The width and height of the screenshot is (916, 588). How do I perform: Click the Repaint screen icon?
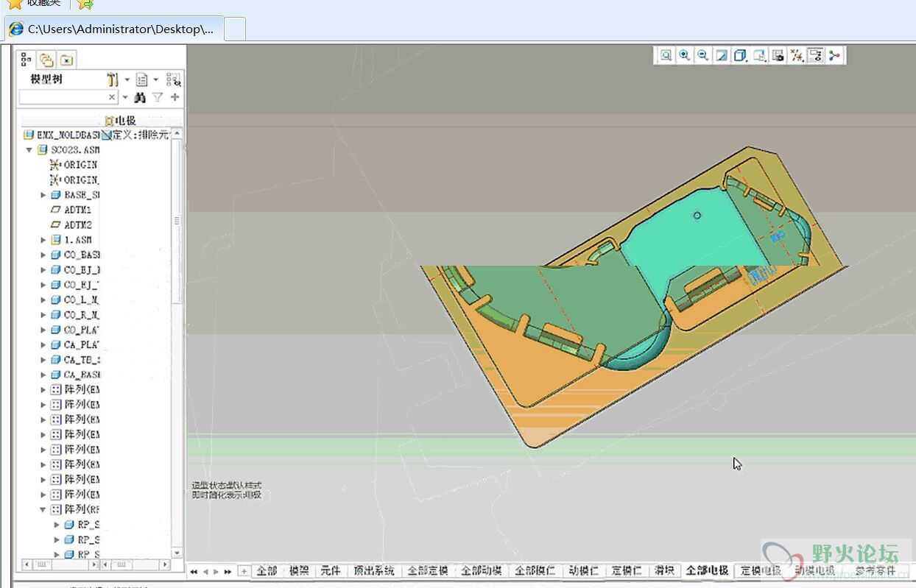[722, 55]
